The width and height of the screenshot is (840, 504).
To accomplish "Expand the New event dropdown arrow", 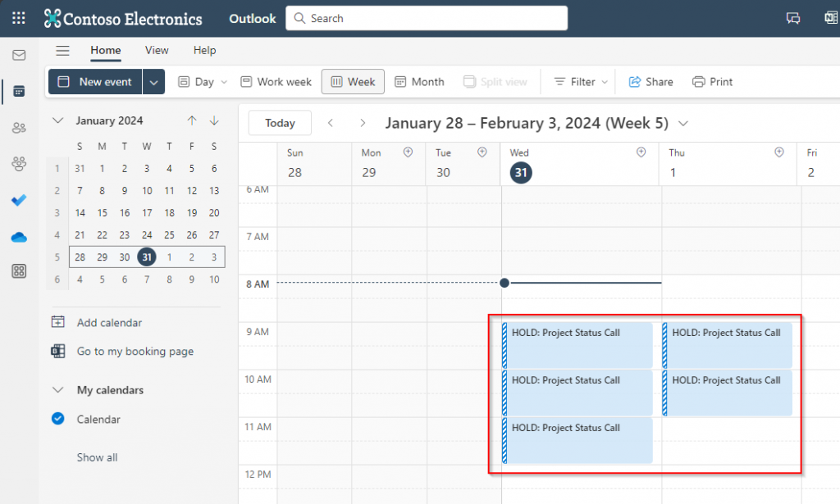I will point(154,82).
